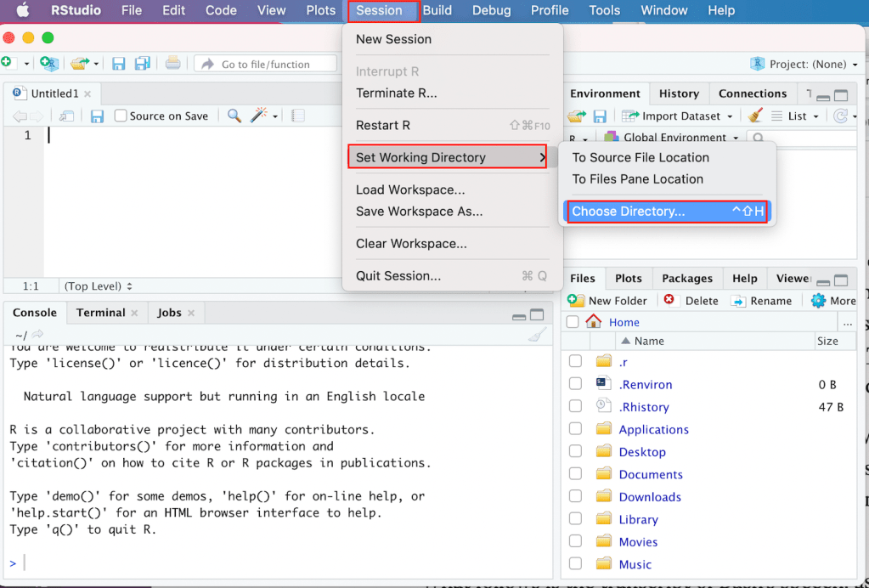Image resolution: width=869 pixels, height=588 pixels.
Task: Switch to the History tab
Action: click(x=679, y=93)
